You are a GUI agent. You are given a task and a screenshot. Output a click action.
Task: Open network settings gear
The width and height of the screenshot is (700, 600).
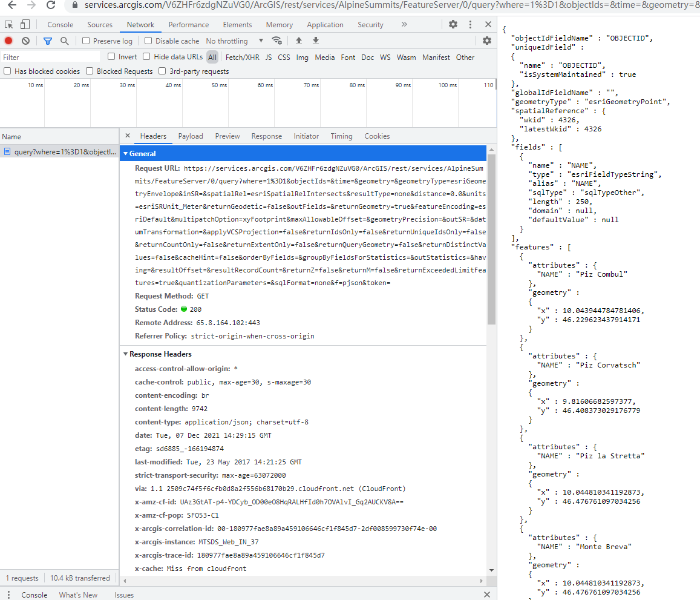(x=487, y=41)
